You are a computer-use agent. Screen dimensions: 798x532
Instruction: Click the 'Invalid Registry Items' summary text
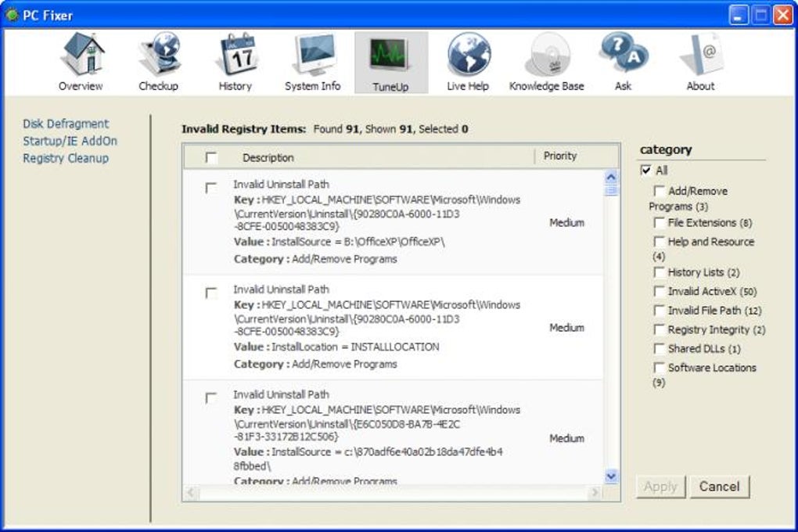(x=325, y=129)
